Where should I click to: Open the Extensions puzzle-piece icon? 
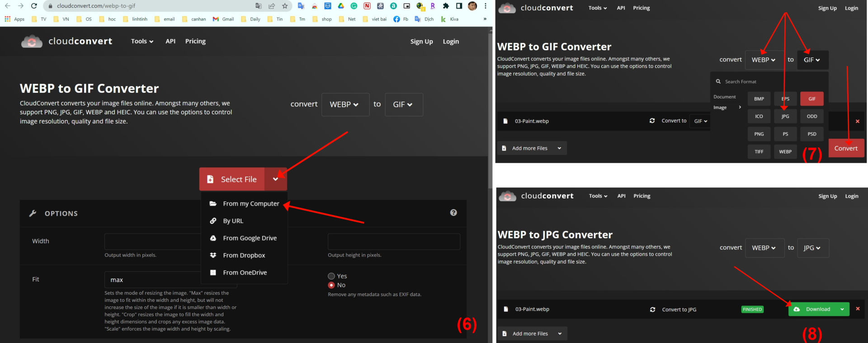coord(446,6)
